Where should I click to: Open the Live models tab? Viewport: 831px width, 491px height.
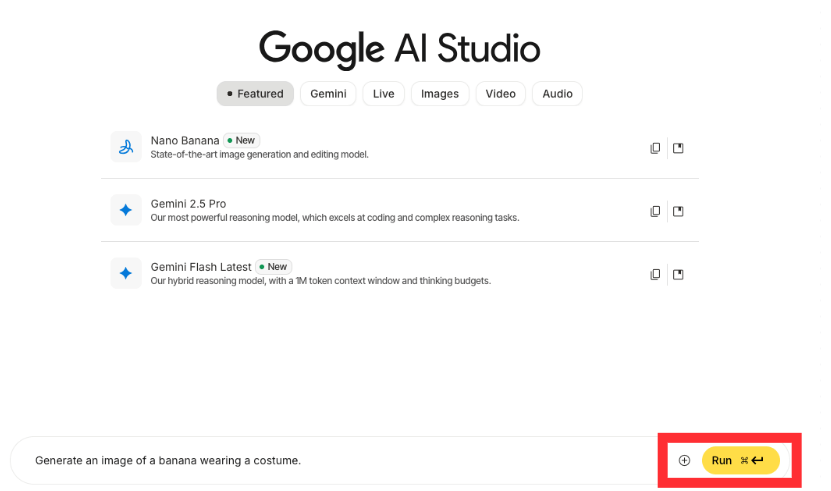pos(383,94)
